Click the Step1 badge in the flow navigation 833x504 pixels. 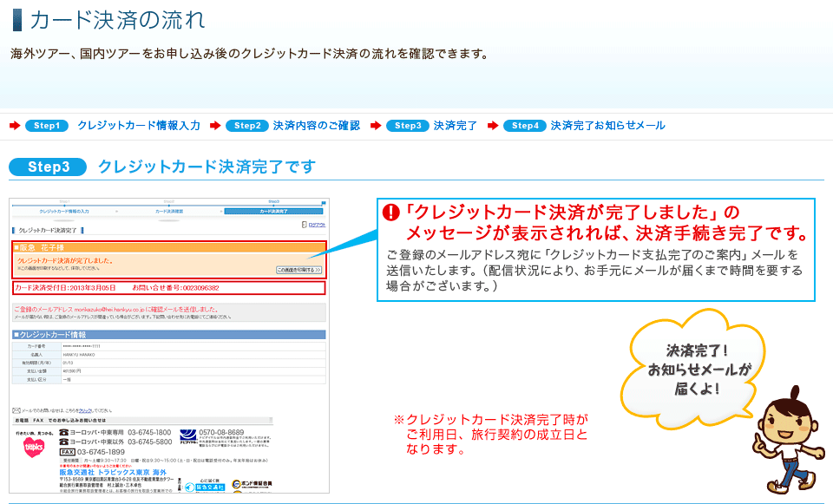pos(47,126)
